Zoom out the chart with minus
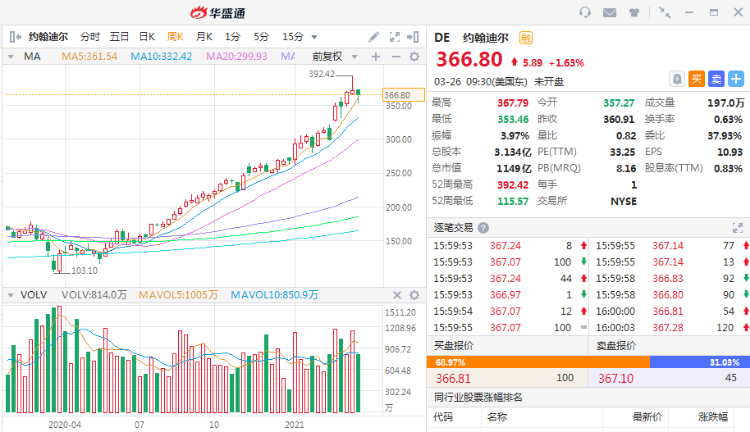Image resolution: width=750 pixels, height=432 pixels. [396, 57]
